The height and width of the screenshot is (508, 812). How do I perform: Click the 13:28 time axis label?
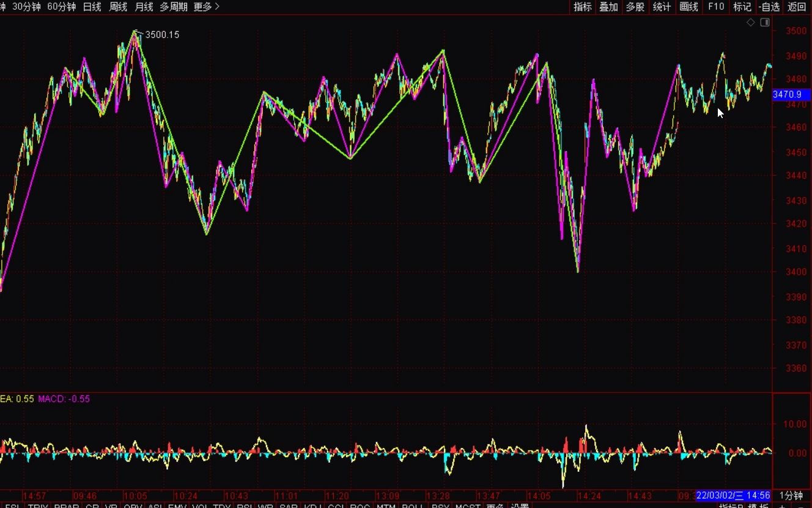tap(438, 496)
